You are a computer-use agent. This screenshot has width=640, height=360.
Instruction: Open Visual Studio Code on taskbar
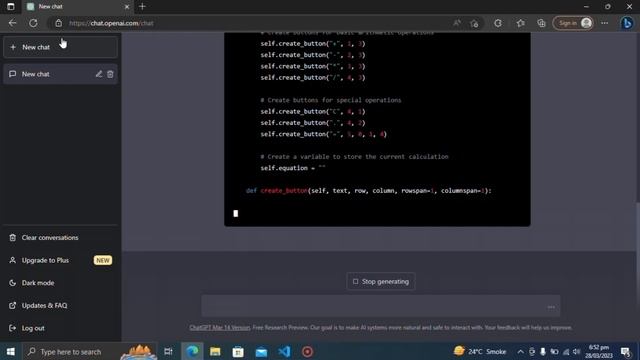284,351
